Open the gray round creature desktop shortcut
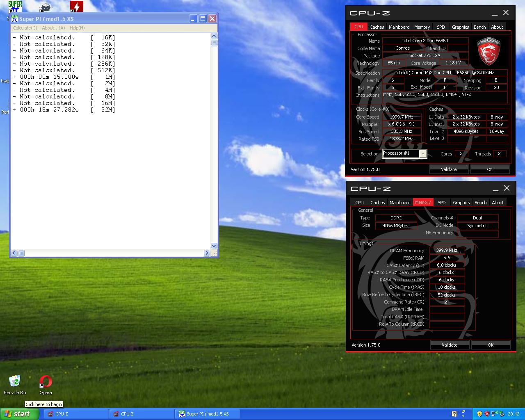The height and width of the screenshot is (420, 525). (46, 7)
